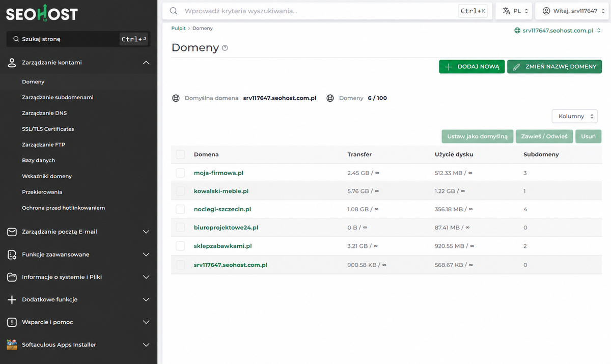Check the box for noclegi-szczecin.pl
This screenshot has height=364, width=611.
(x=180, y=209)
